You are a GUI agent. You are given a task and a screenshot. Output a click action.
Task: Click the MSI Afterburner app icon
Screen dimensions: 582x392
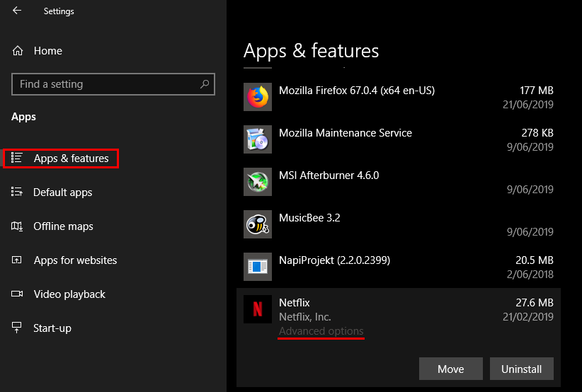[258, 182]
